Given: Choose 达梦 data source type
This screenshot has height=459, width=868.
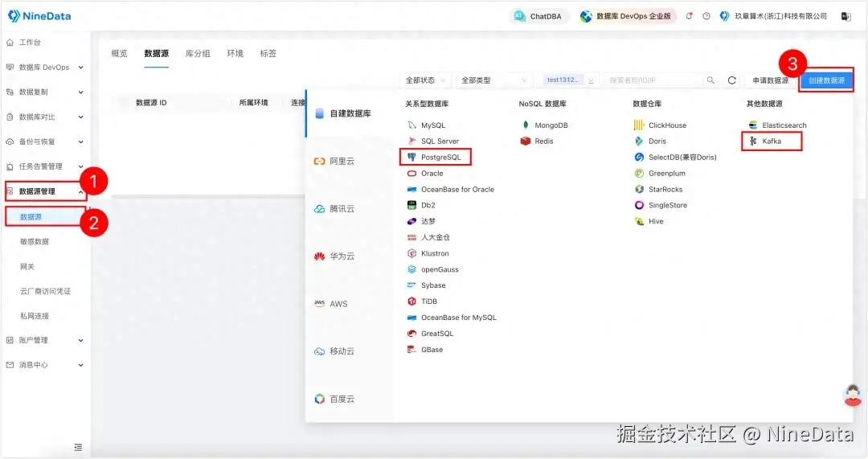Looking at the screenshot, I should coord(421,221).
